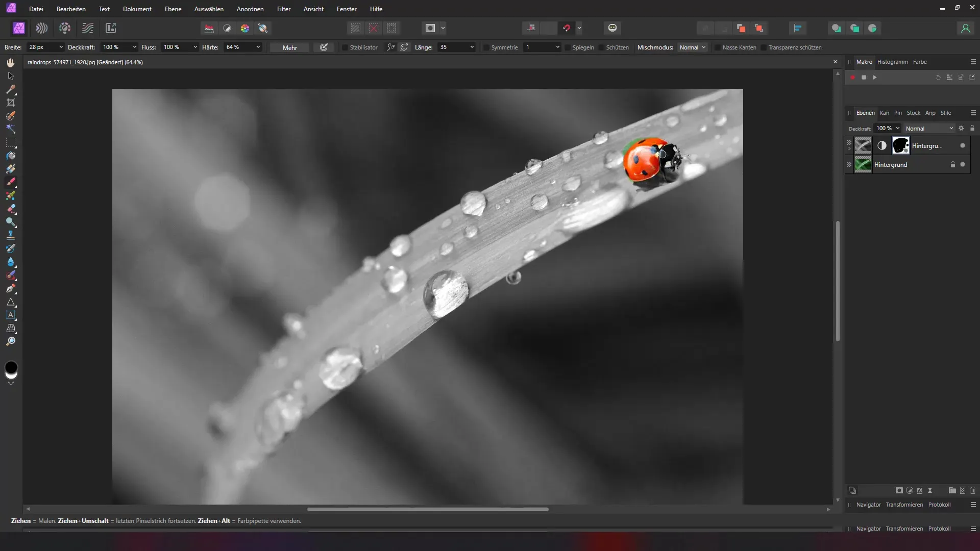The width and height of the screenshot is (980, 551).
Task: Click the horizontal canvas scrollbar
Action: tap(428, 509)
